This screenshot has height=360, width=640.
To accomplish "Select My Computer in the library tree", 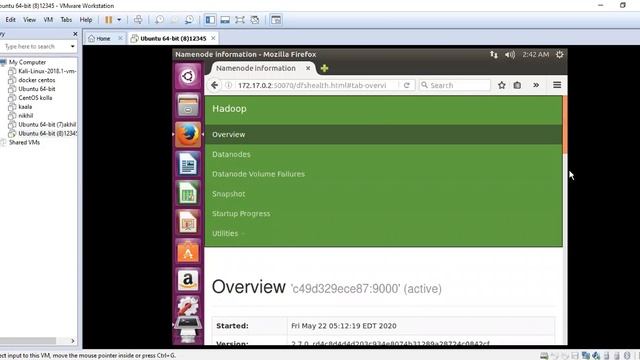I will [x=27, y=62].
